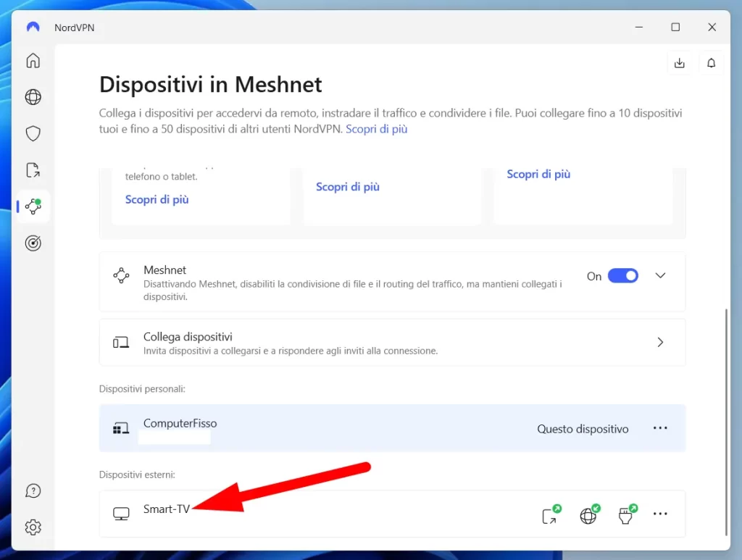The image size is (742, 560).
Task: Open Settings gear in sidebar
Action: [33, 527]
